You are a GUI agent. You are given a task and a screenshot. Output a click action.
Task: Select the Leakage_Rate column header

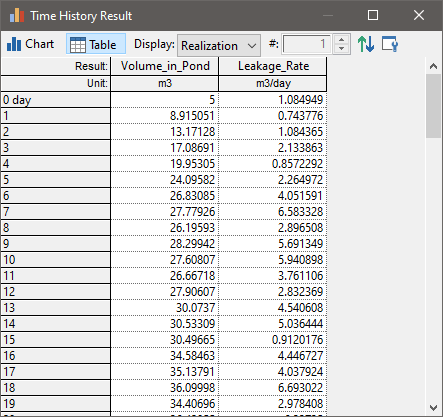point(273,66)
